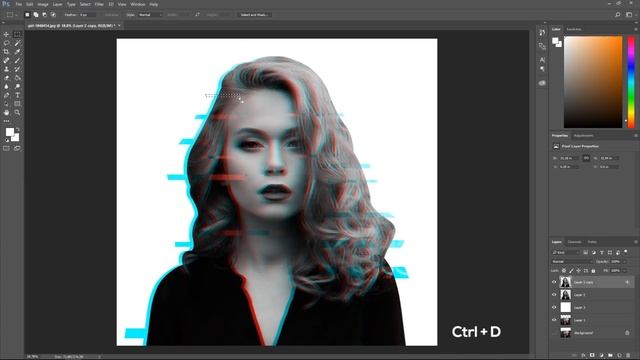Click the Feather value field
This screenshot has width=640, height=360.
click(x=87, y=15)
